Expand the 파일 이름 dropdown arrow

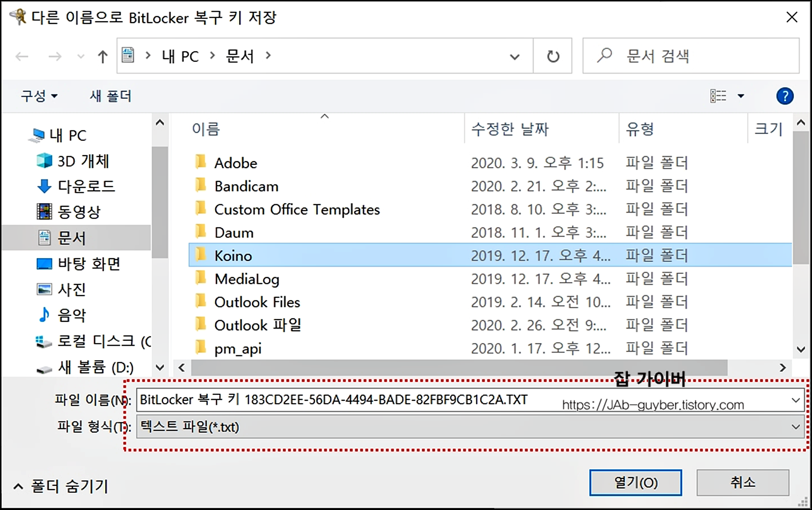[x=795, y=400]
